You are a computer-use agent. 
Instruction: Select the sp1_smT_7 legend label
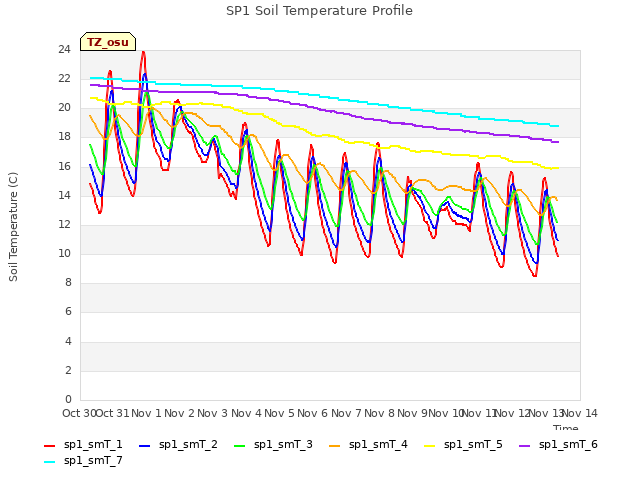coord(93,460)
